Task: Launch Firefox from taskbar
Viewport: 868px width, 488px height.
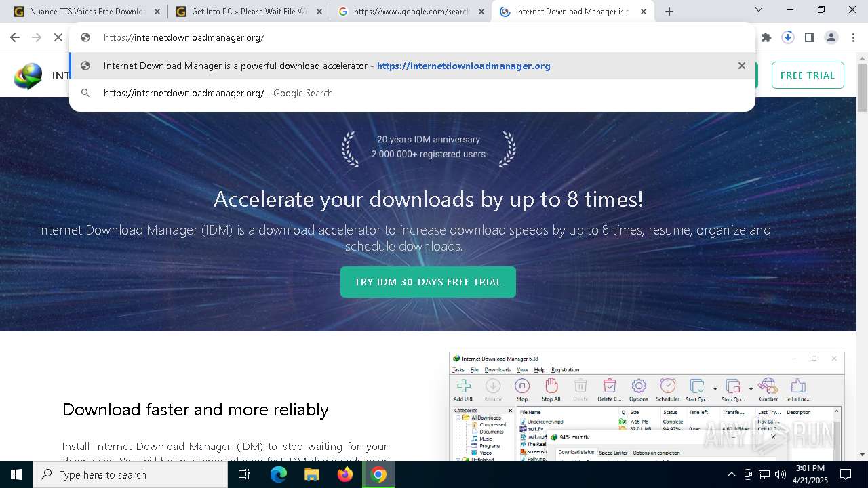Action: [x=345, y=474]
